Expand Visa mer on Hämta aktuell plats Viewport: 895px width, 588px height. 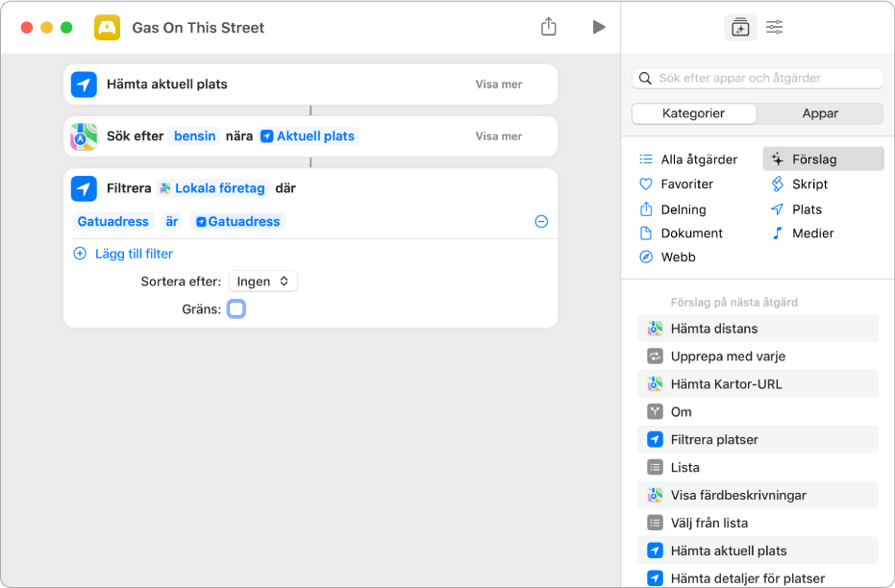(x=498, y=85)
